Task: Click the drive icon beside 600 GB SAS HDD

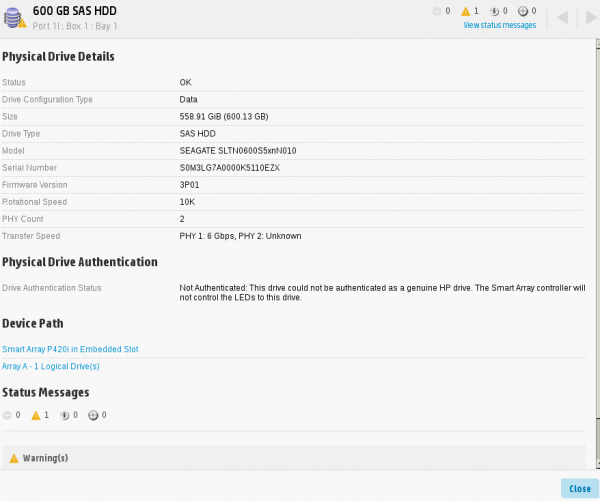Action: pyautogui.click(x=15, y=17)
